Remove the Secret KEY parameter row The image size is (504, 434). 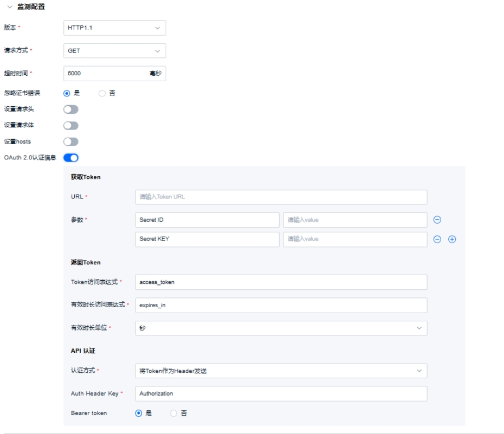[x=437, y=239]
